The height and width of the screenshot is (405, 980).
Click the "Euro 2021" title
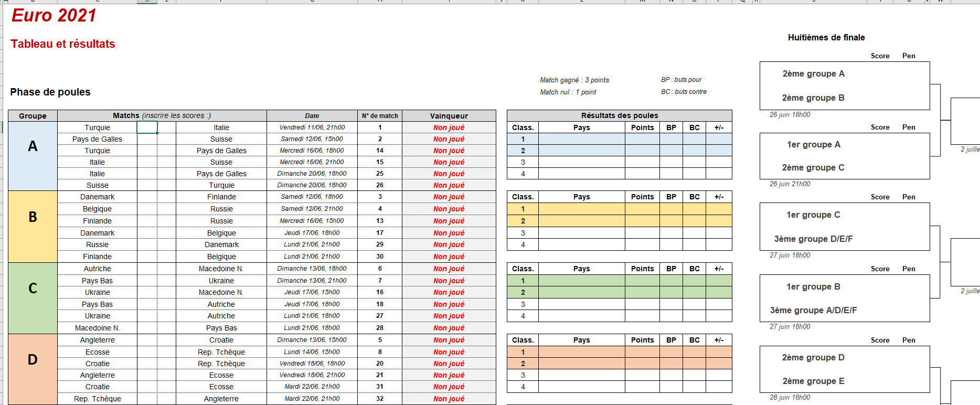(x=54, y=16)
